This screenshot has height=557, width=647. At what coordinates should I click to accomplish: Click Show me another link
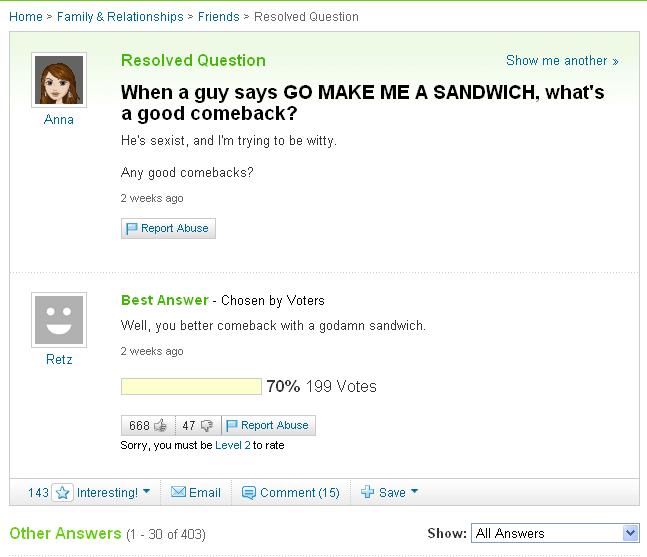click(562, 61)
